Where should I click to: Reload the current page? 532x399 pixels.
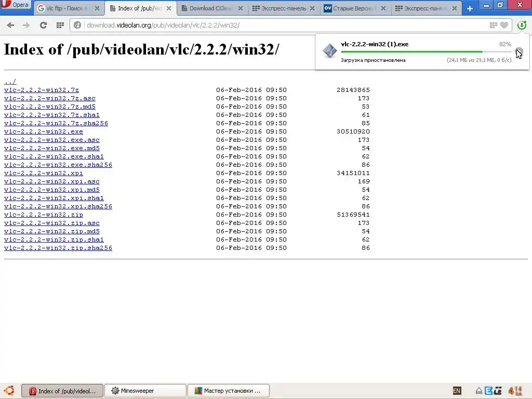pyautogui.click(x=43, y=25)
